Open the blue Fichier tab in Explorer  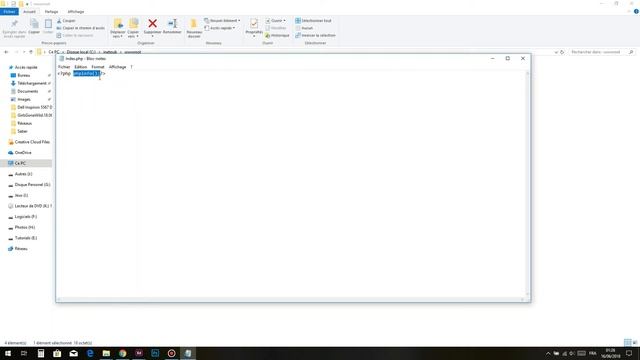pos(9,11)
